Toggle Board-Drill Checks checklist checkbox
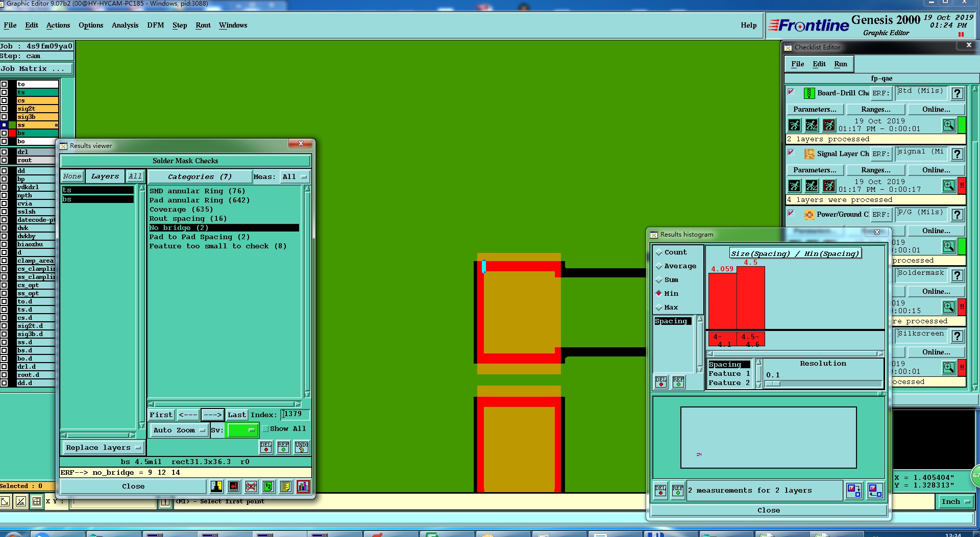This screenshot has width=980, height=537. [x=791, y=92]
